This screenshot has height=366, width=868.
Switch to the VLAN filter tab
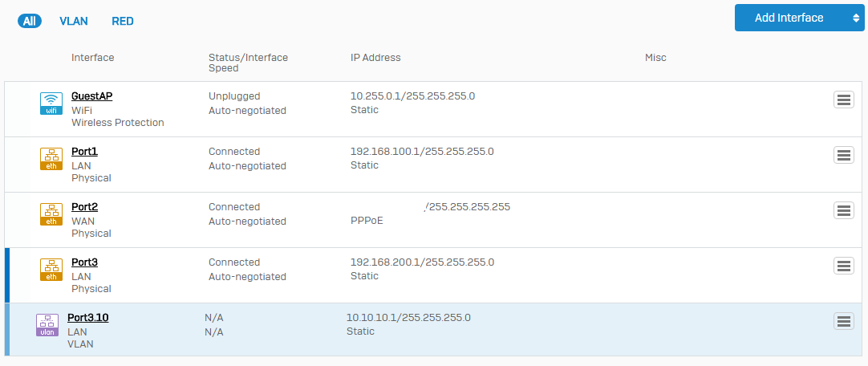pos(74,21)
